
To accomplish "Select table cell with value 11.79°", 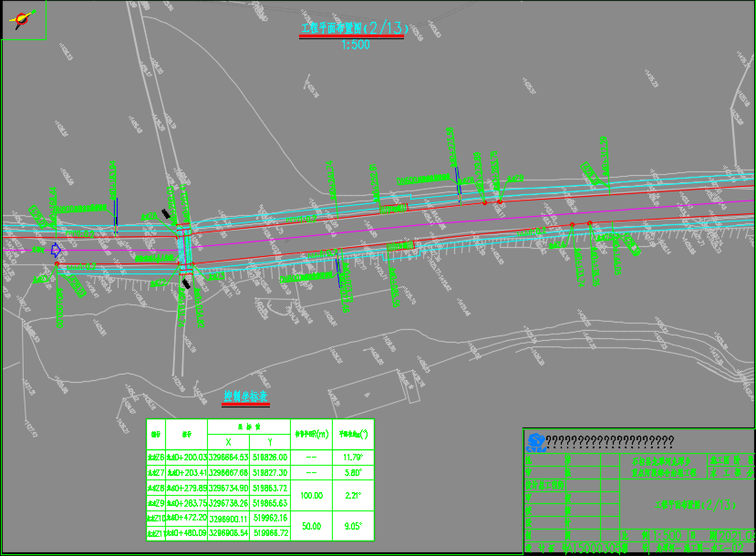I will [x=353, y=458].
